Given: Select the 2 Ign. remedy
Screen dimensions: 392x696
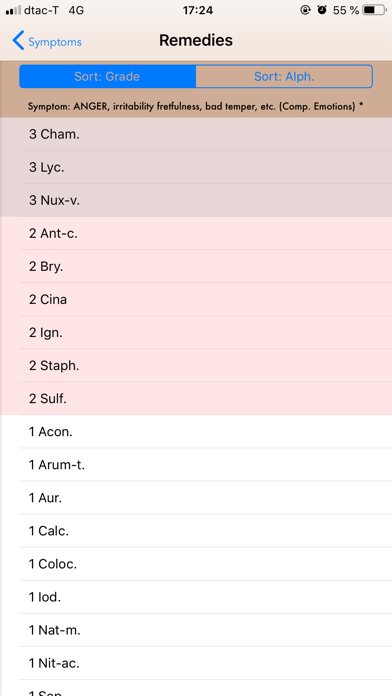Looking at the screenshot, I should [x=196, y=332].
